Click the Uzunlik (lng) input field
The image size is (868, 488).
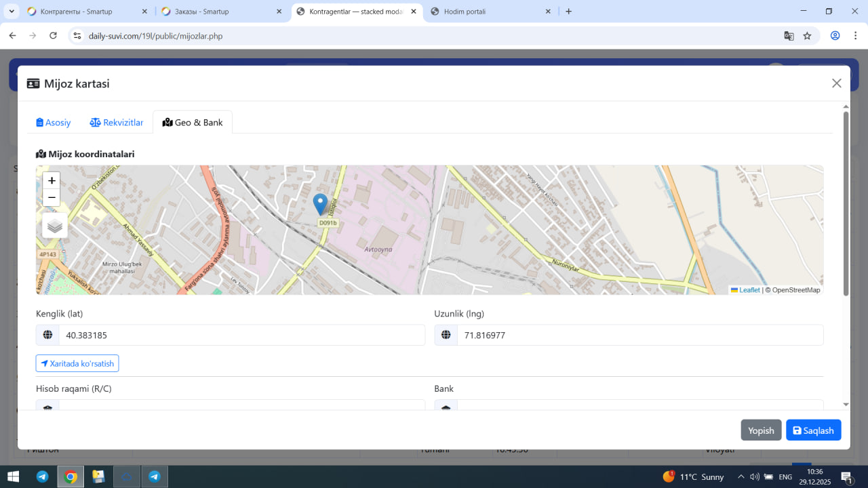tap(639, 335)
